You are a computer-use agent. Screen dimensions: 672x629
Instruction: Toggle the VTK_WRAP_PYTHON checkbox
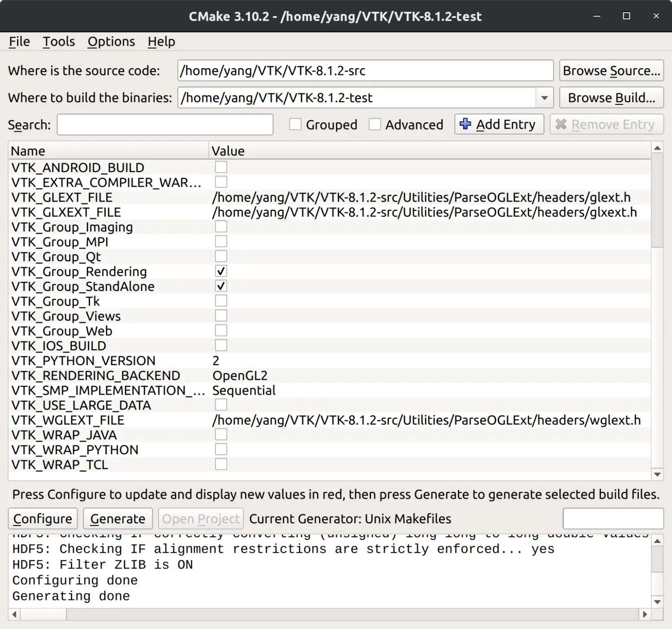click(221, 449)
